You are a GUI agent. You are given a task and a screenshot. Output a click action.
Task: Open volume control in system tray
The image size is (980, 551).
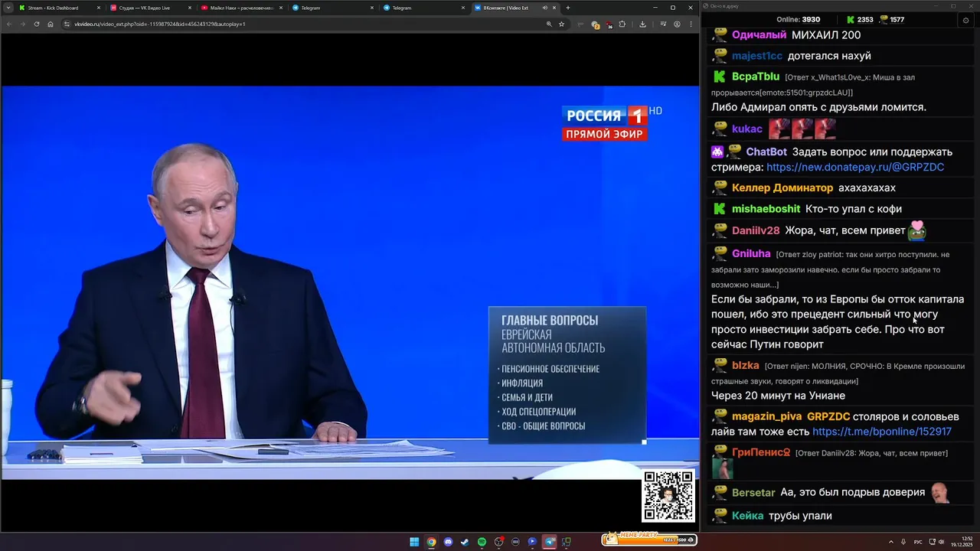pos(941,542)
